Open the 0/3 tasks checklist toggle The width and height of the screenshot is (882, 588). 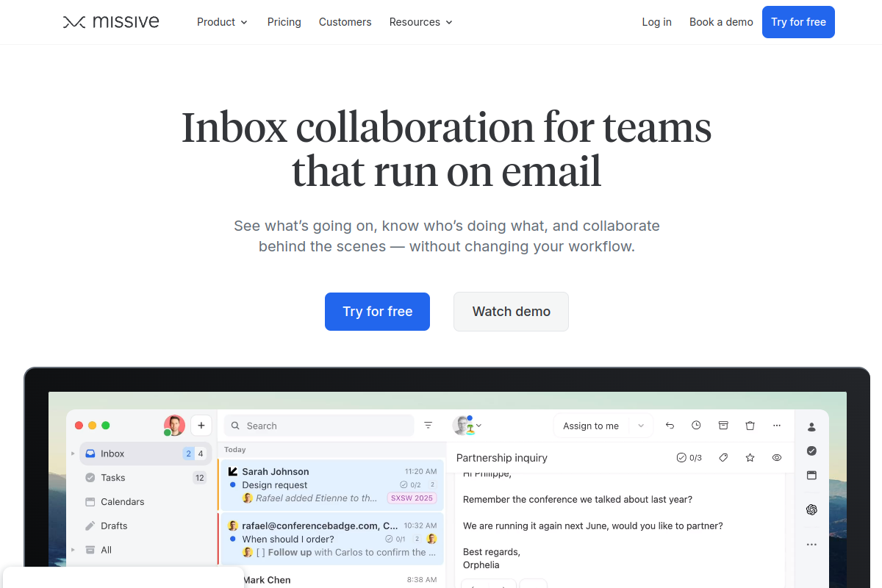tap(689, 457)
